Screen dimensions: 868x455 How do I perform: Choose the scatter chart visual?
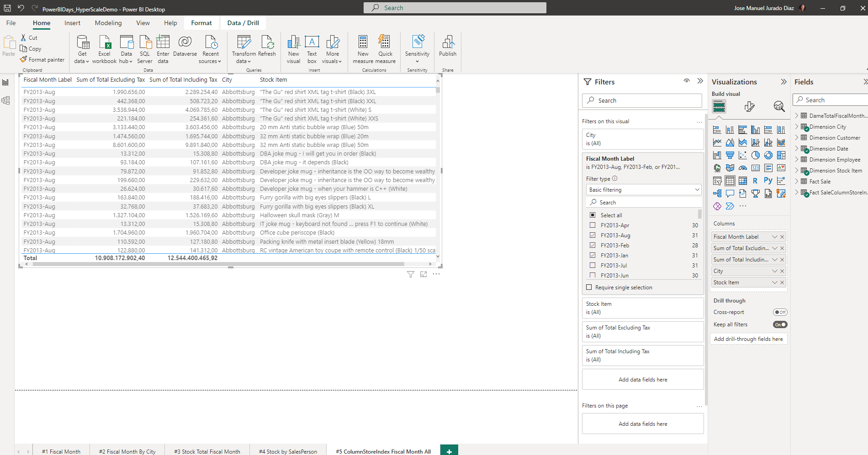click(743, 155)
